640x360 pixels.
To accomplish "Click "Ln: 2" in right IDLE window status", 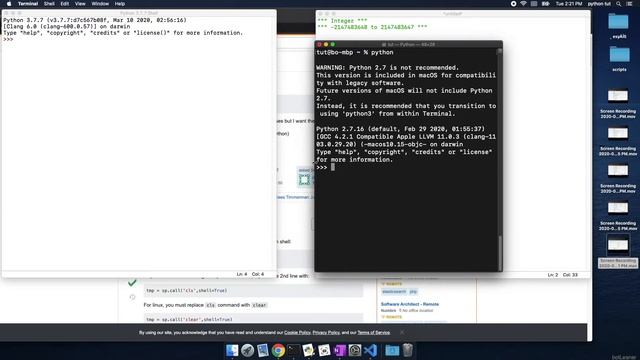I will click(553, 275).
